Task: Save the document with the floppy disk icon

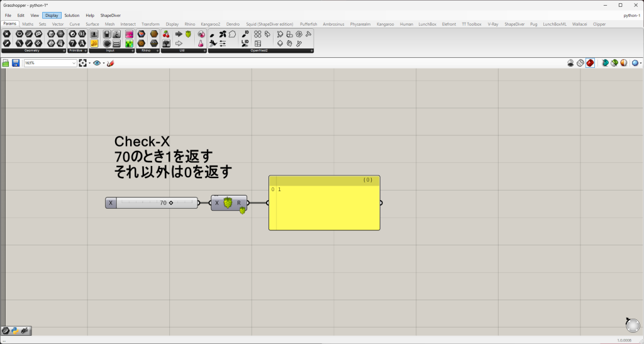Action: 15,63
